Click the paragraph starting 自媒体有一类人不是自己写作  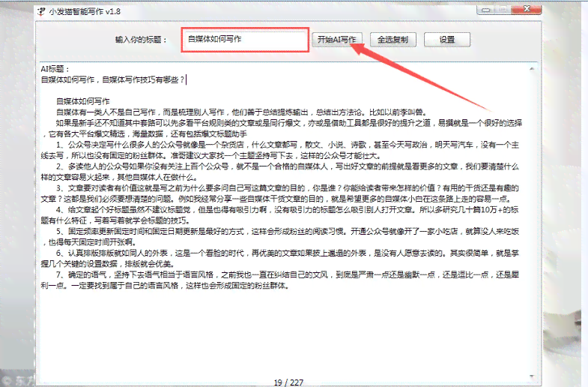(x=241, y=112)
